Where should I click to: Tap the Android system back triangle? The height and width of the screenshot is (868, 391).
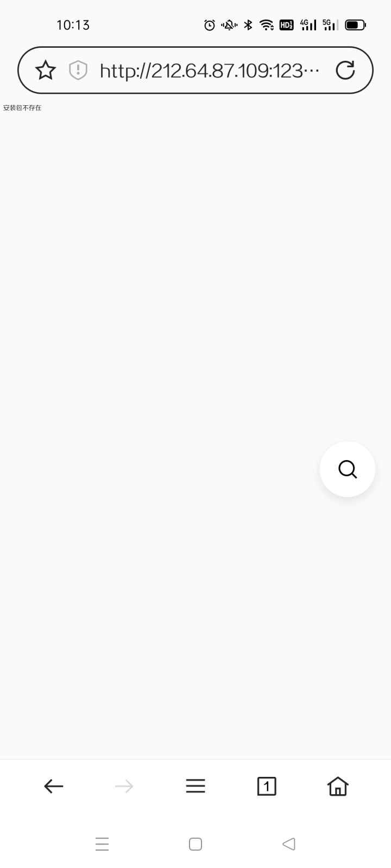tap(289, 844)
